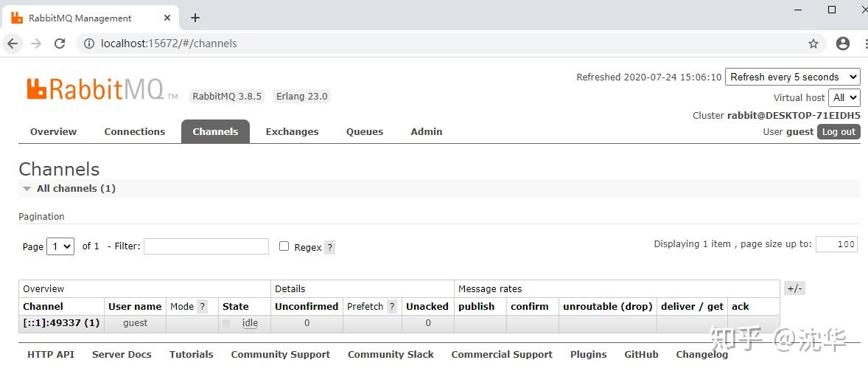Open the refresh interval dropdown
The width and height of the screenshot is (868, 374).
pyautogui.click(x=792, y=77)
